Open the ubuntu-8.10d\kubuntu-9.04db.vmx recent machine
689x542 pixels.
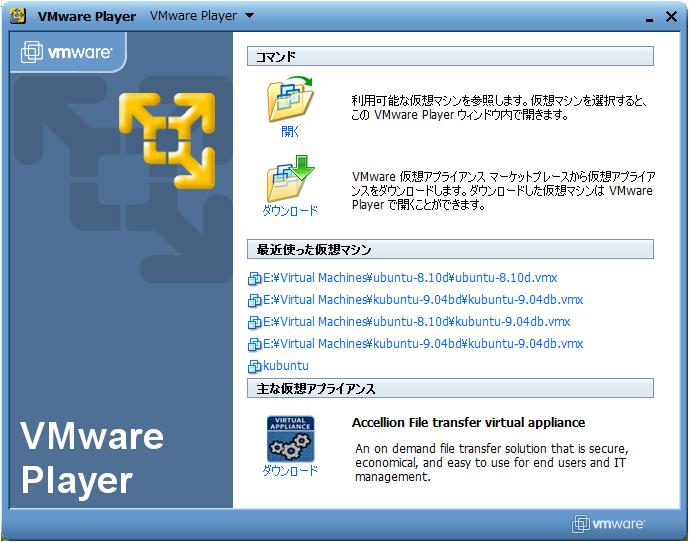point(416,322)
